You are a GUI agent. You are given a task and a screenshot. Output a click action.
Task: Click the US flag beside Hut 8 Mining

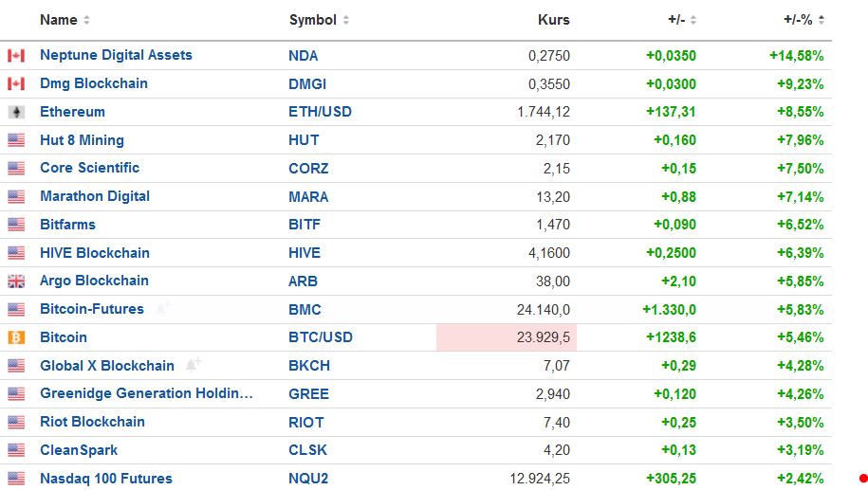tap(16, 140)
